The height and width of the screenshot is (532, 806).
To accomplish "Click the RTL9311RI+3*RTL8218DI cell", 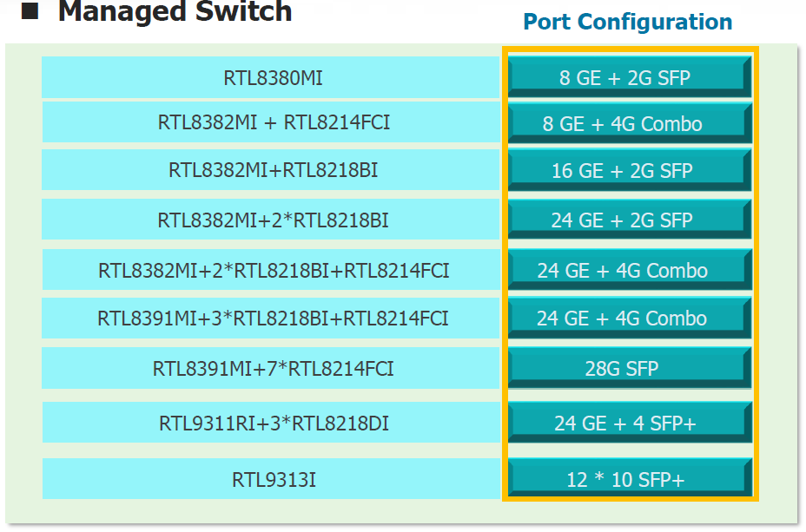I will pos(272,423).
